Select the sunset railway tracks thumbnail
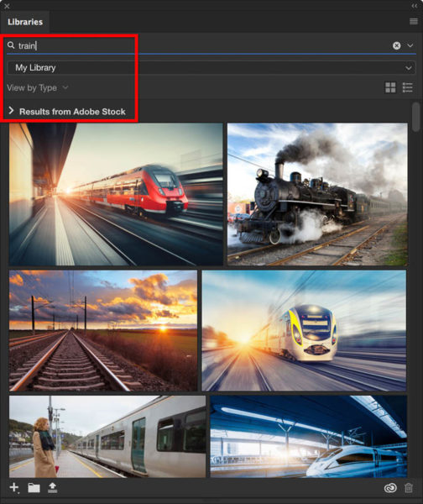423x504 pixels. 103,330
